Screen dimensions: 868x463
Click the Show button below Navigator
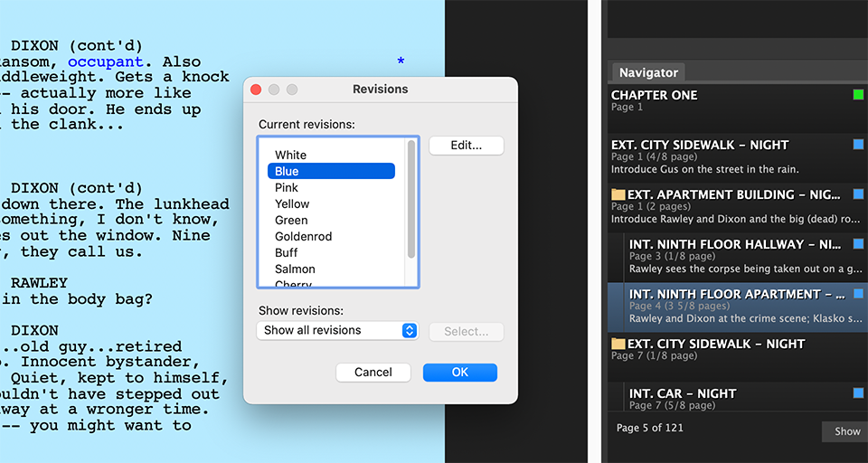click(846, 431)
